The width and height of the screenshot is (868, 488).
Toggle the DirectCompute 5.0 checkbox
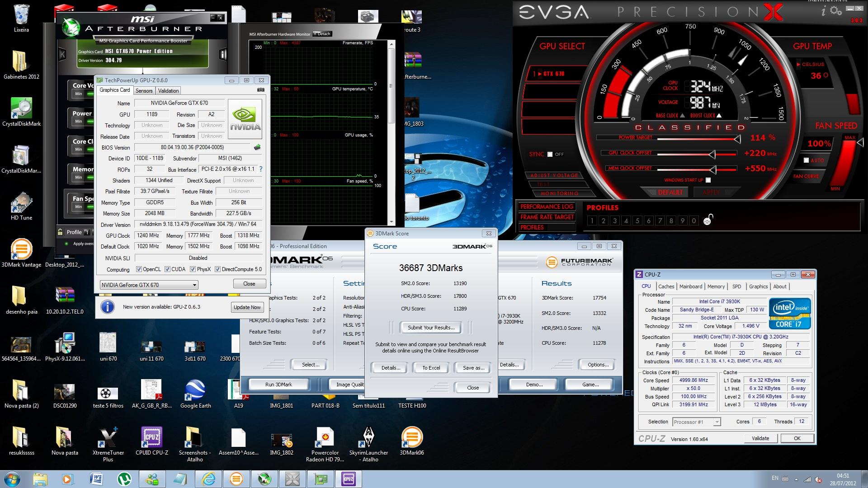click(x=217, y=269)
